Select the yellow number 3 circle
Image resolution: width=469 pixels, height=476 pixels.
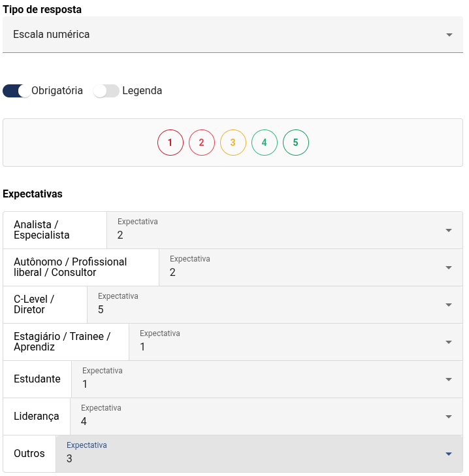point(233,143)
